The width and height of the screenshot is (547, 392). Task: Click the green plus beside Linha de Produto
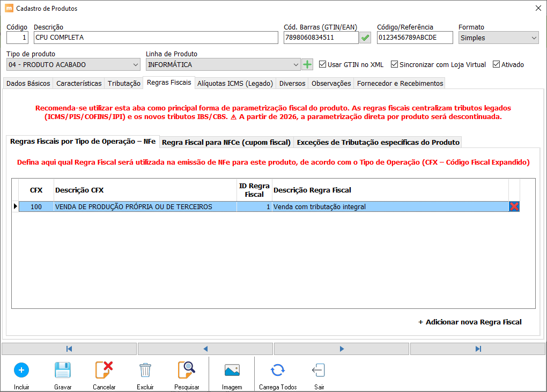(307, 64)
